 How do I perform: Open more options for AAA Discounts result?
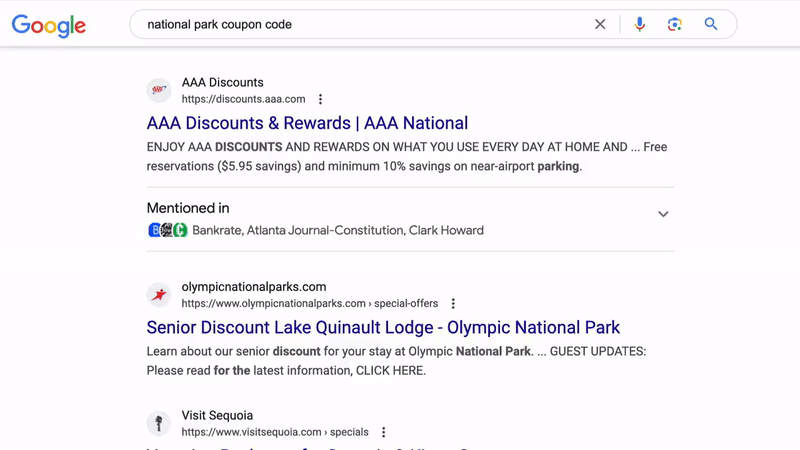320,100
